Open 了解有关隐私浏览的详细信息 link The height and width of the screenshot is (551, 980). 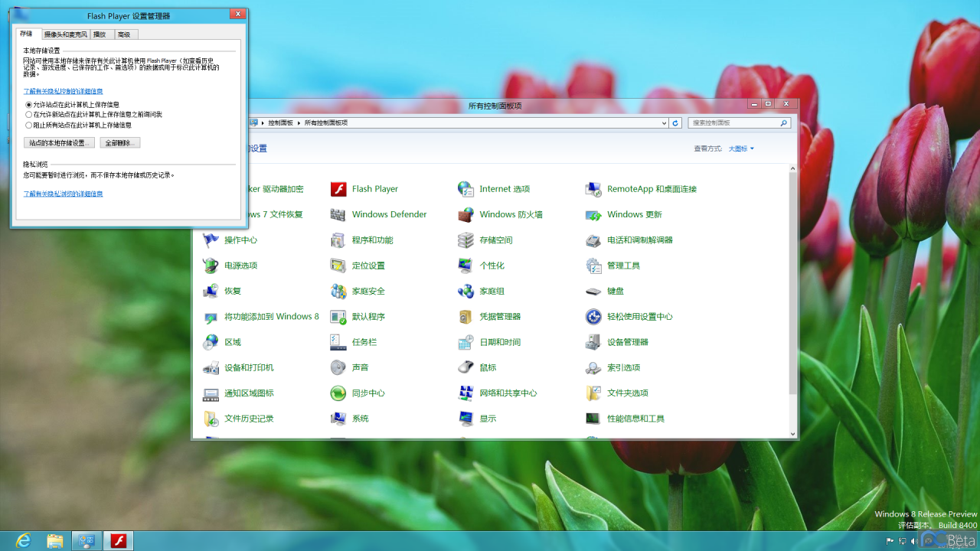click(x=63, y=194)
